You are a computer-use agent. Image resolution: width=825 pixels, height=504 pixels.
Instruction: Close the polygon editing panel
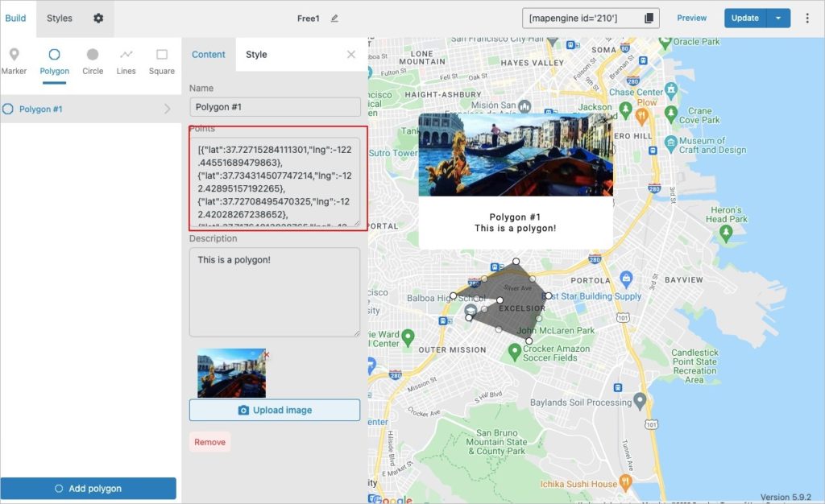click(351, 54)
